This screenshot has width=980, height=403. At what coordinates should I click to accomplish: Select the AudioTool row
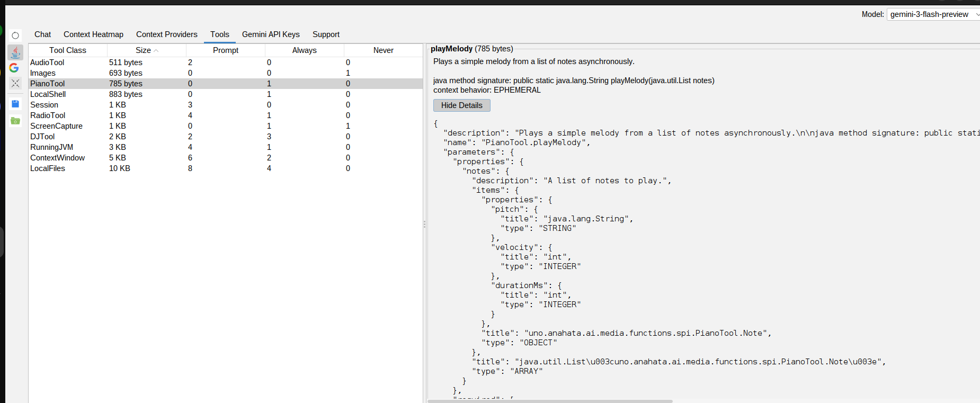(47, 62)
